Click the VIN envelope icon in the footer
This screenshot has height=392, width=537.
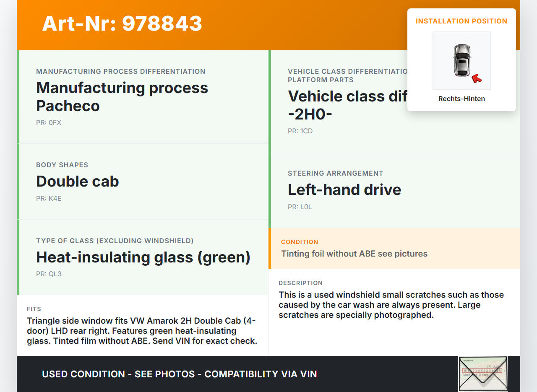tap(482, 374)
